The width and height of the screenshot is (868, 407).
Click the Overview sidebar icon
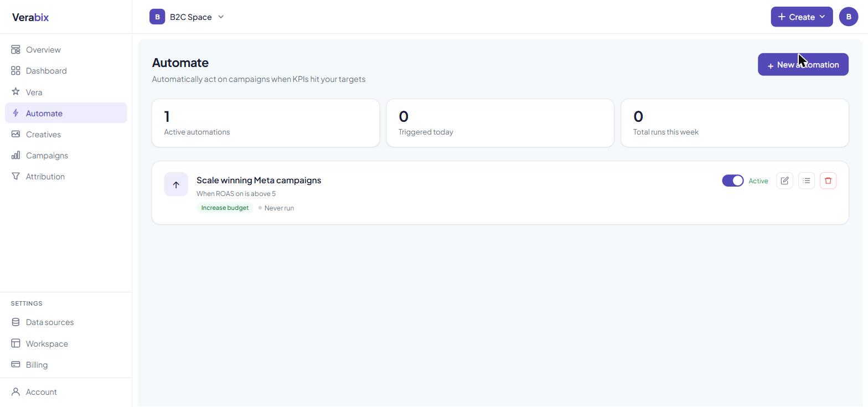tap(15, 50)
